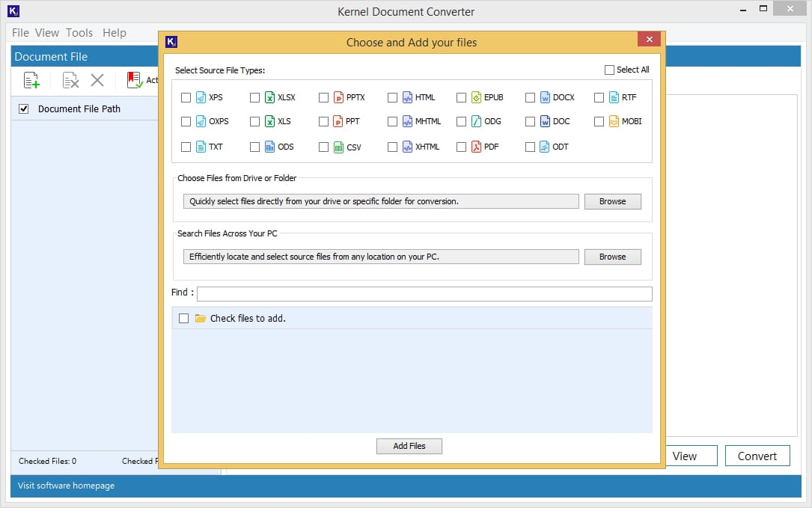
Task: Open the File menu
Action: coord(20,33)
